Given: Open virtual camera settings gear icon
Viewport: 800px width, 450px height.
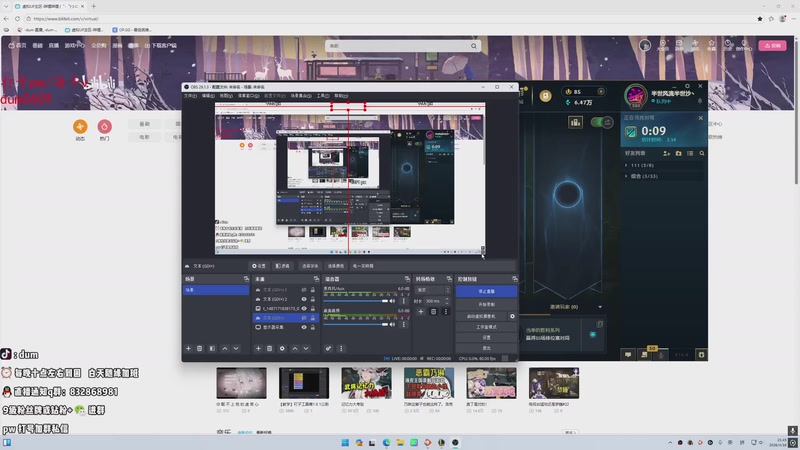Looking at the screenshot, I should pos(512,316).
